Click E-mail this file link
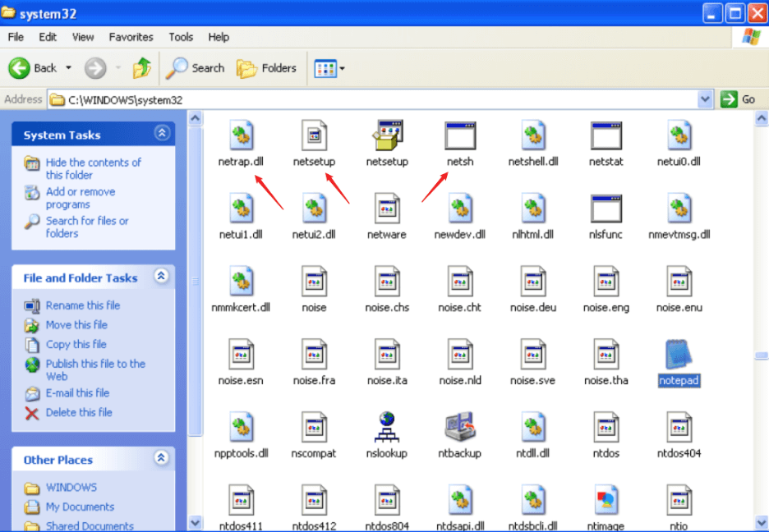Viewport: 769px width, 532px height. (x=77, y=393)
